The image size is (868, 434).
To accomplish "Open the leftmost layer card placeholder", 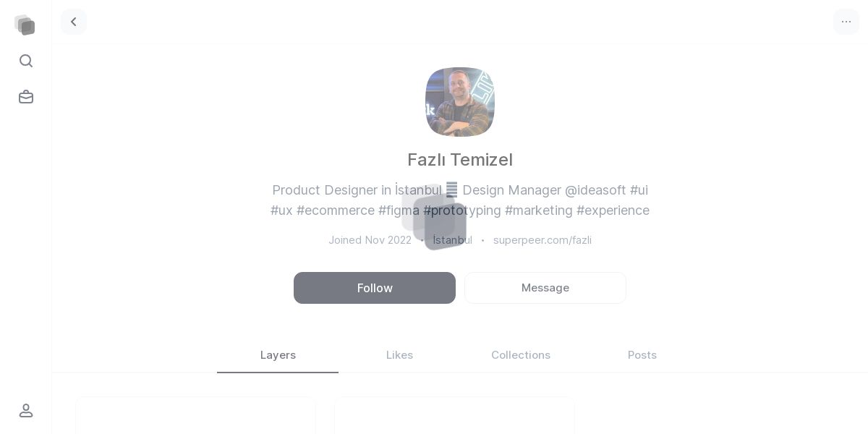I will tap(195, 415).
